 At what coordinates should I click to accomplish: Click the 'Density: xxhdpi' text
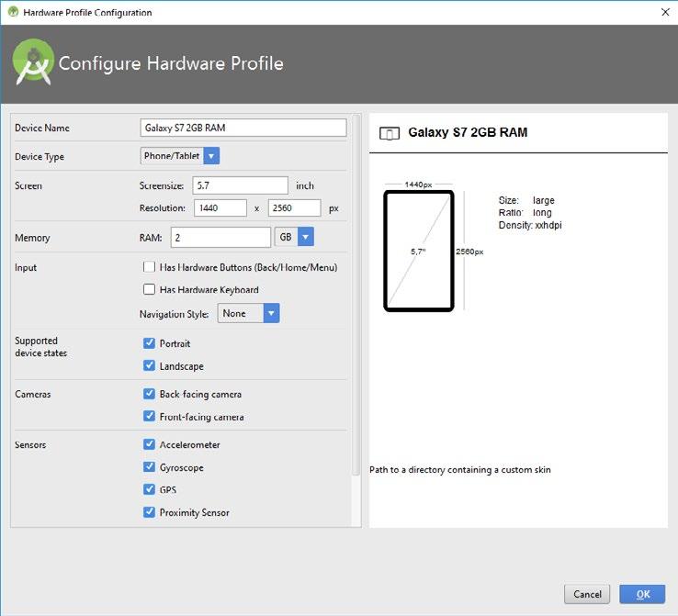[x=530, y=225]
